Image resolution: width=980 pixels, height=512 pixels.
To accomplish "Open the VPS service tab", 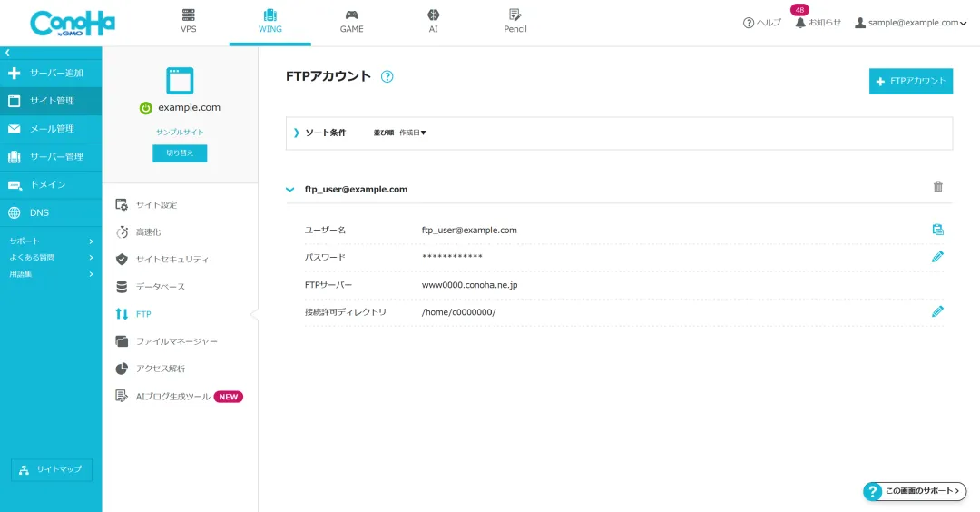I will coord(188,21).
